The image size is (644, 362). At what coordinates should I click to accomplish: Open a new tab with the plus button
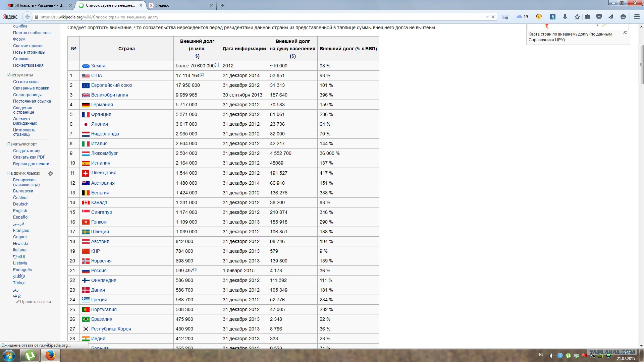click(x=222, y=5)
